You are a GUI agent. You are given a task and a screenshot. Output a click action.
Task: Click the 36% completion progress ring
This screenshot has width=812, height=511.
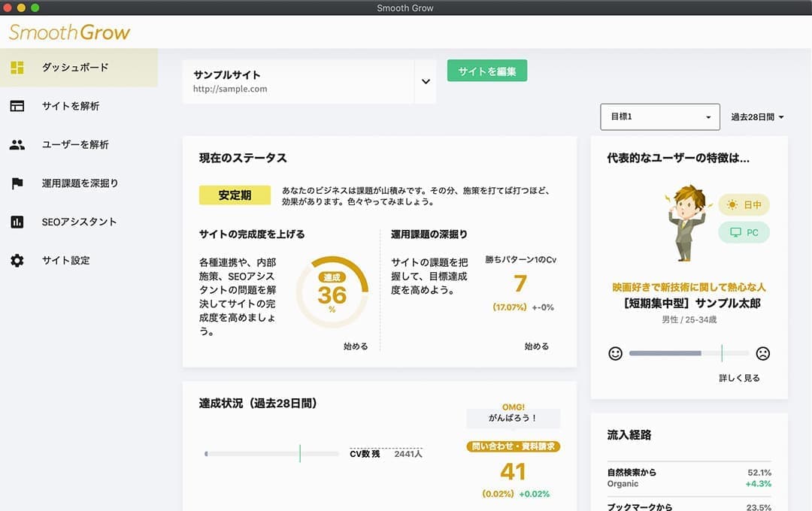coord(332,292)
